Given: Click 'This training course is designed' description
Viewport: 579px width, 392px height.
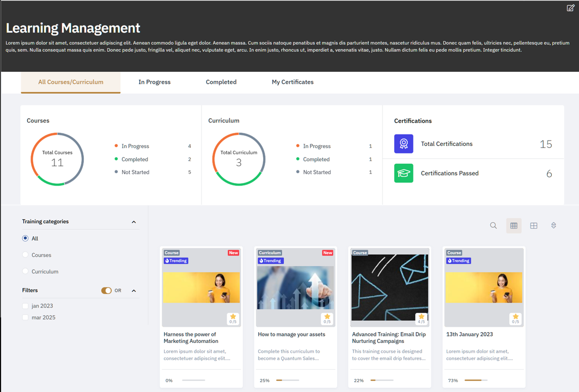Looking at the screenshot, I should (388, 355).
